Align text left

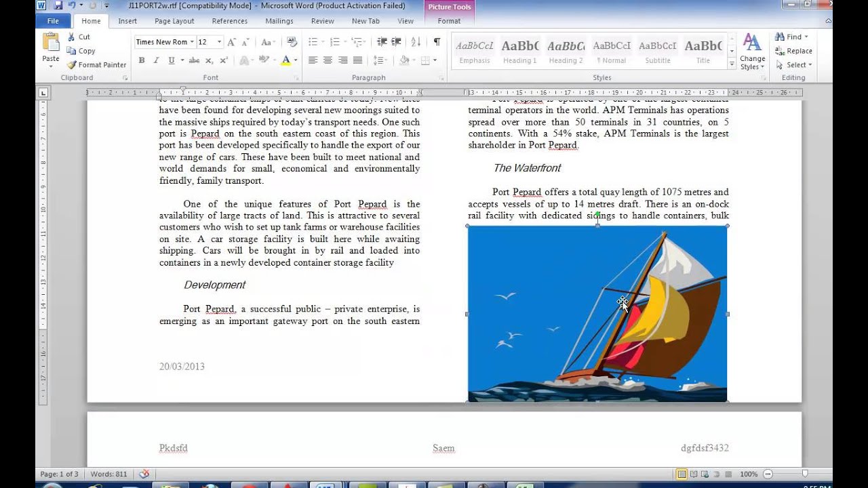[313, 60]
